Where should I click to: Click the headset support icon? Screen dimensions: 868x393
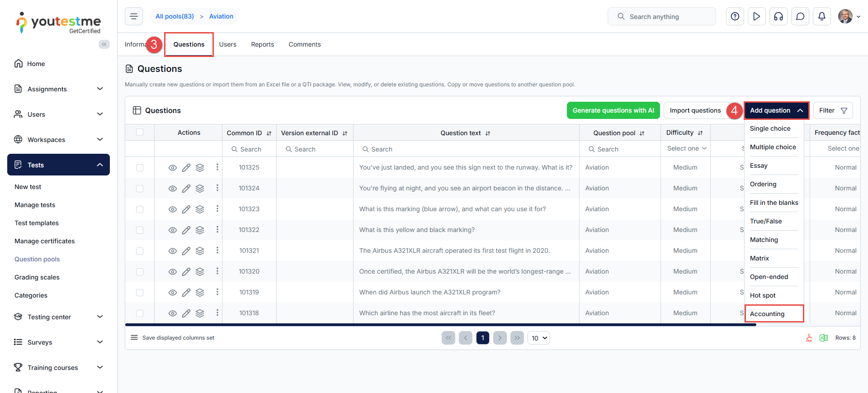coord(778,17)
